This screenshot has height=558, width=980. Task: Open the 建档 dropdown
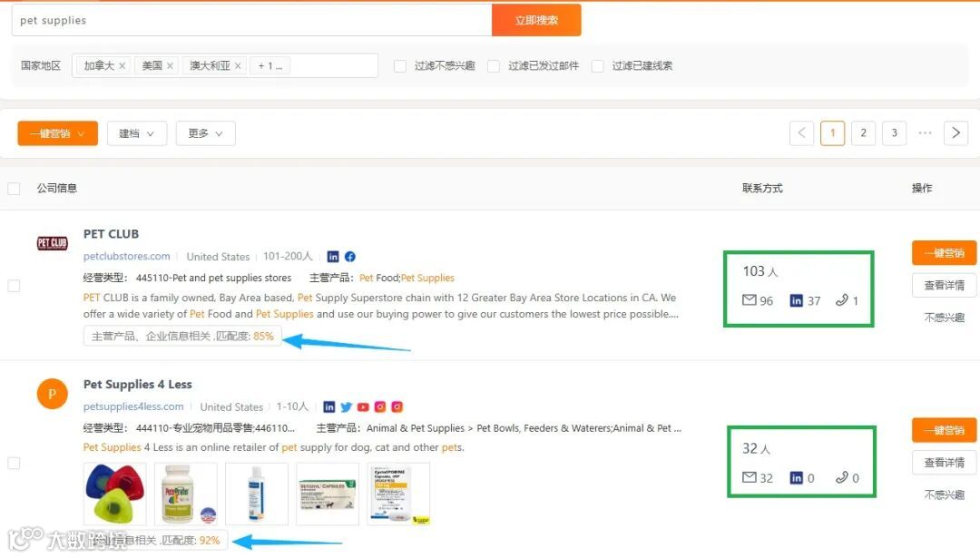137,133
